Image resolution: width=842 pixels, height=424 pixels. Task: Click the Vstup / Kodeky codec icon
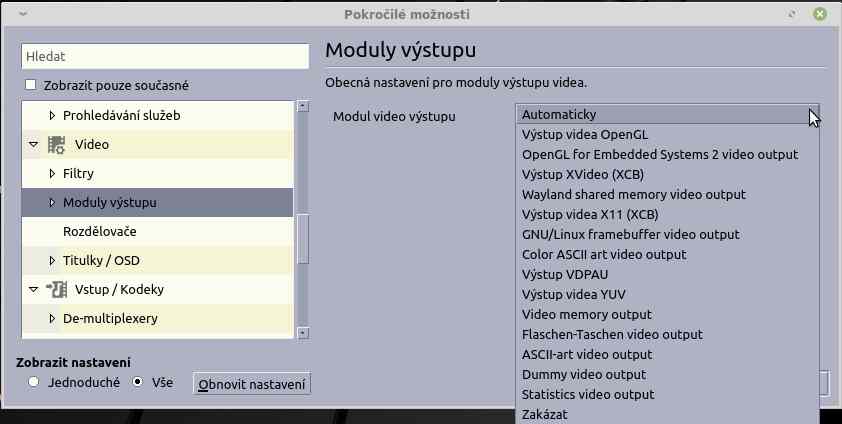tap(56, 290)
